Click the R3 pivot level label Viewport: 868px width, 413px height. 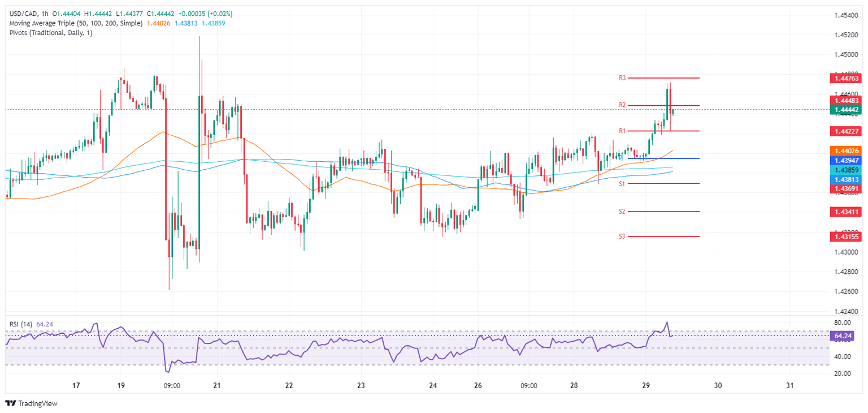pyautogui.click(x=622, y=78)
